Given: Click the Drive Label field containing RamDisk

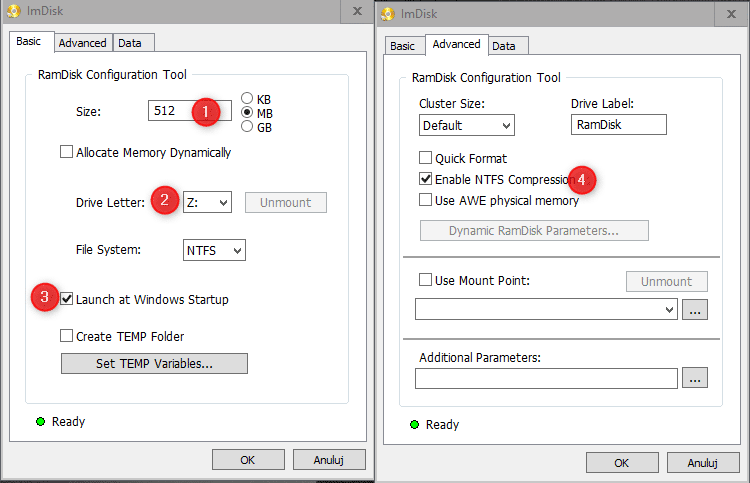Looking at the screenshot, I should point(619,124).
